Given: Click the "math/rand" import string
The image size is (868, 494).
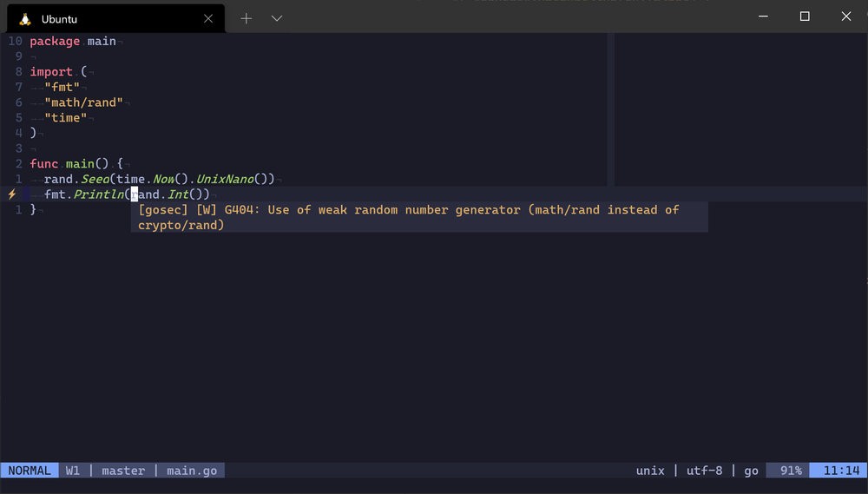Looking at the screenshot, I should point(83,102).
